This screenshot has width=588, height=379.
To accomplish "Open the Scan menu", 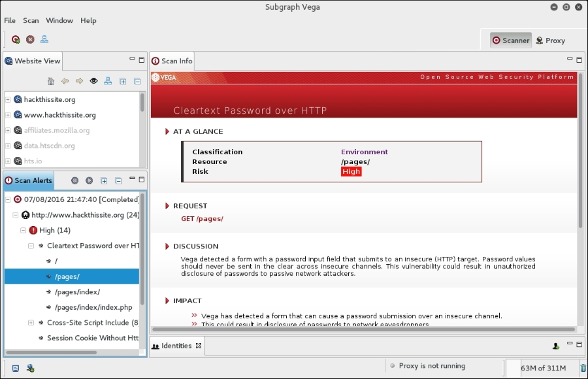I will point(31,20).
